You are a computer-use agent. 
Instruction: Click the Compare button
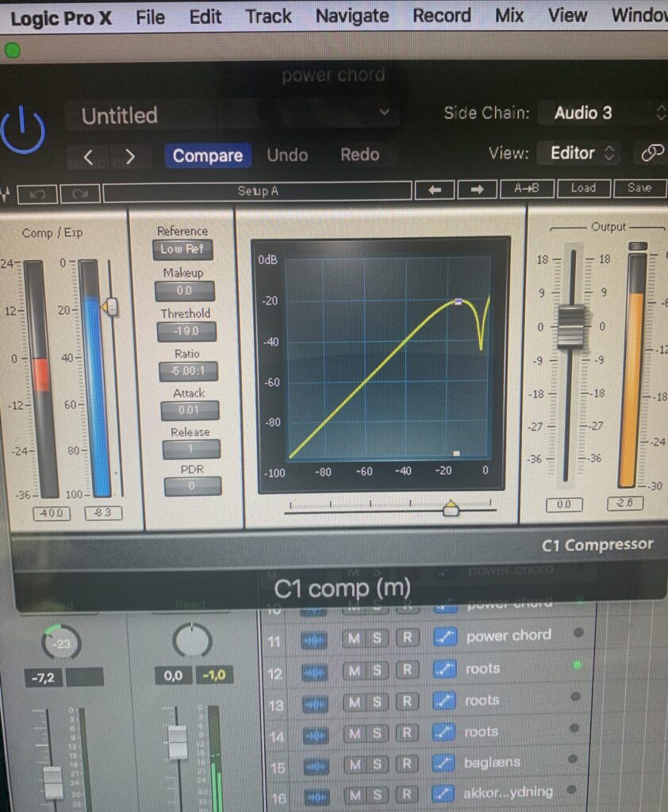click(208, 155)
